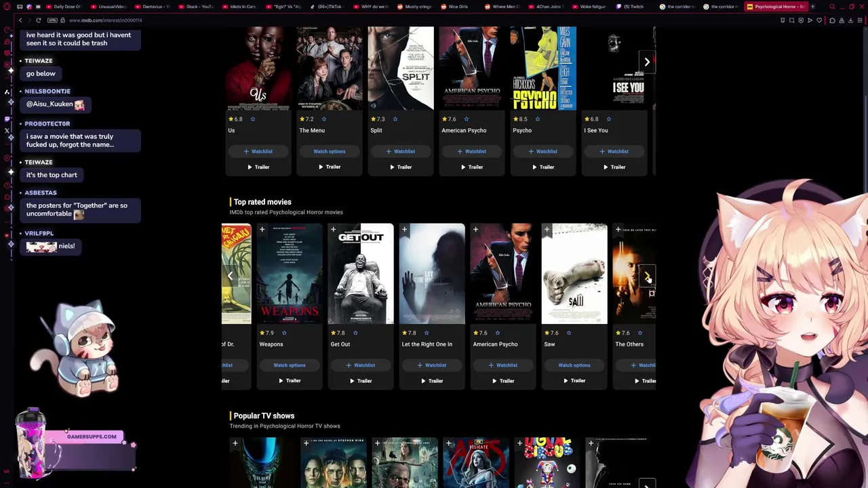868x488 pixels.
Task: Open Watch options for The Menu
Action: pyautogui.click(x=330, y=152)
